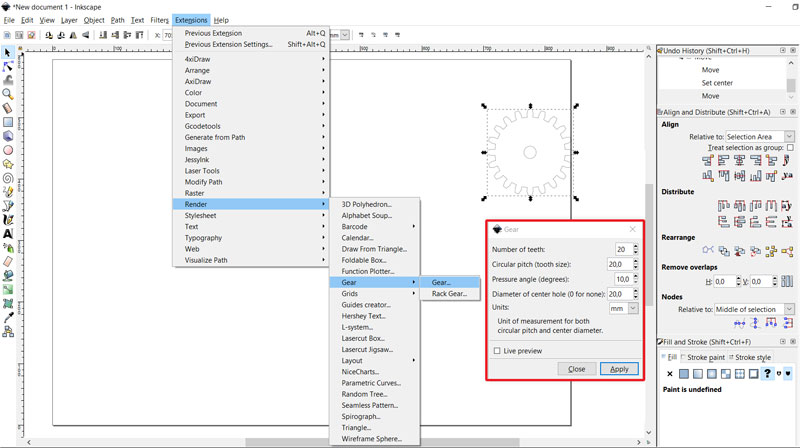Click the unset paint question mark
This screenshot has width=800, height=448.
767,374
